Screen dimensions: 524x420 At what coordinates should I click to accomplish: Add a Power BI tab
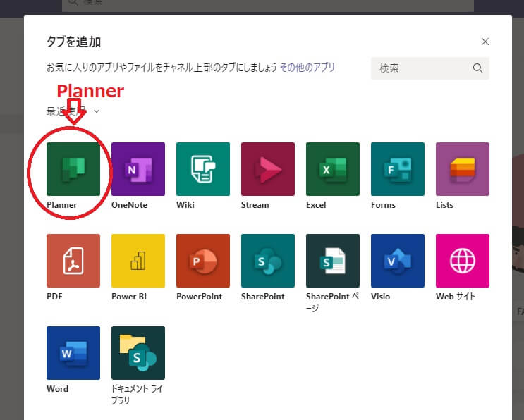138,261
